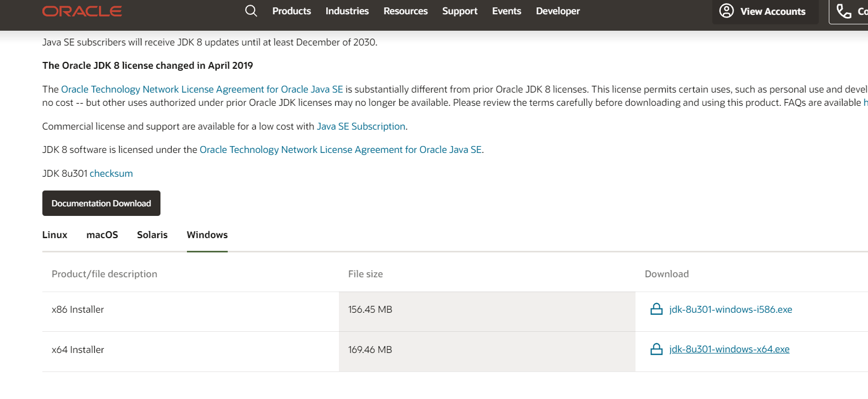This screenshot has height=399, width=868.
Task: Click the Oracle logo
Action: coord(82,11)
